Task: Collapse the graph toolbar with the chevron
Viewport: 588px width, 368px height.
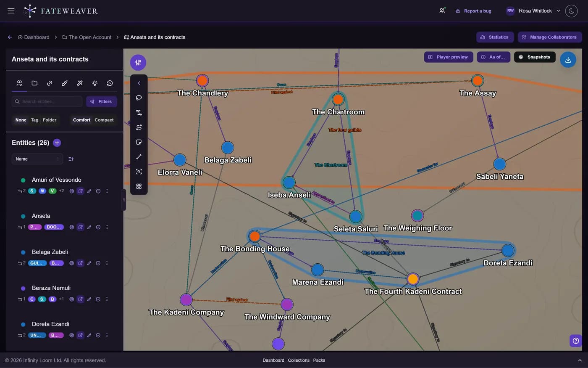Action: tap(139, 83)
